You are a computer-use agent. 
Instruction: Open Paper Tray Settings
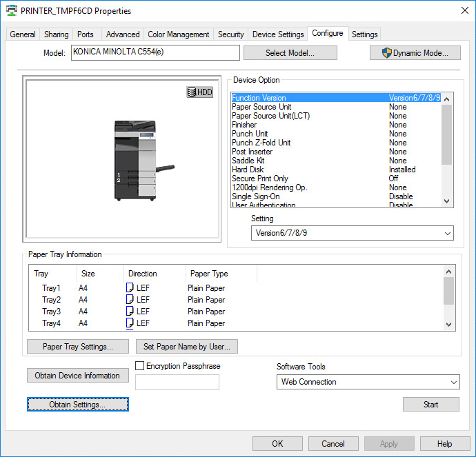77,347
